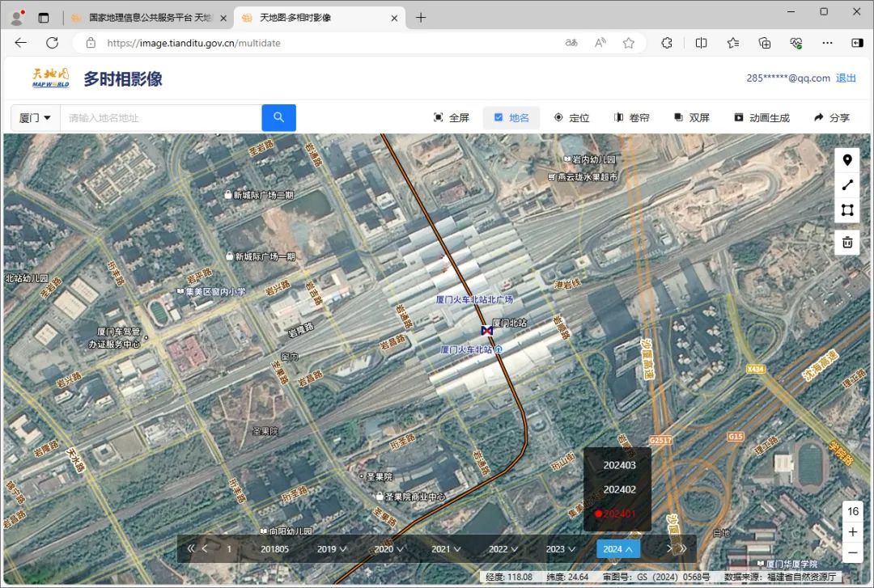Expand the 2021 year dropdown

pyautogui.click(x=446, y=549)
